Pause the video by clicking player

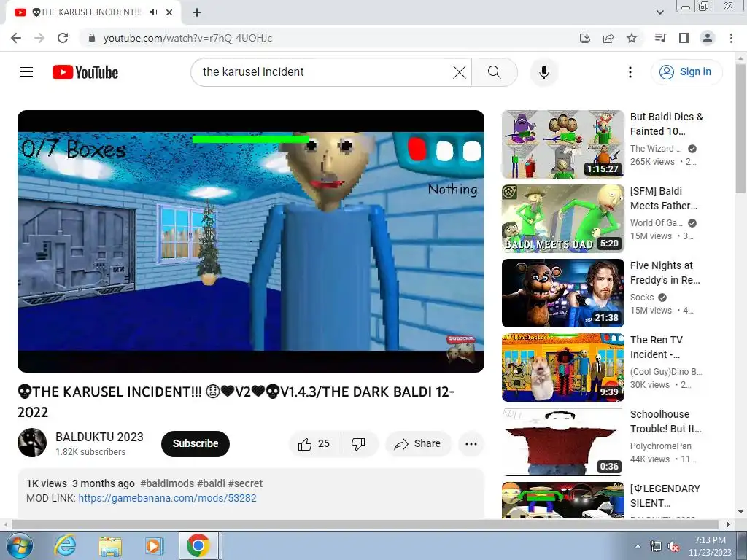(x=251, y=241)
